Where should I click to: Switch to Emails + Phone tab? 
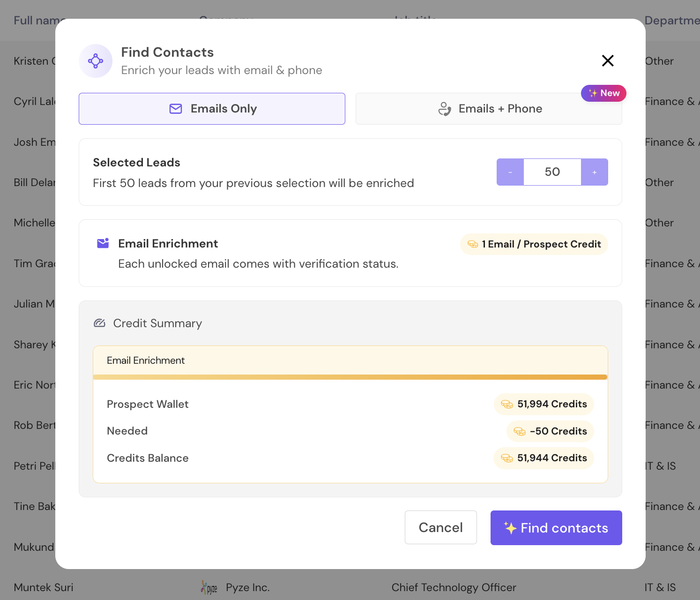(x=489, y=109)
